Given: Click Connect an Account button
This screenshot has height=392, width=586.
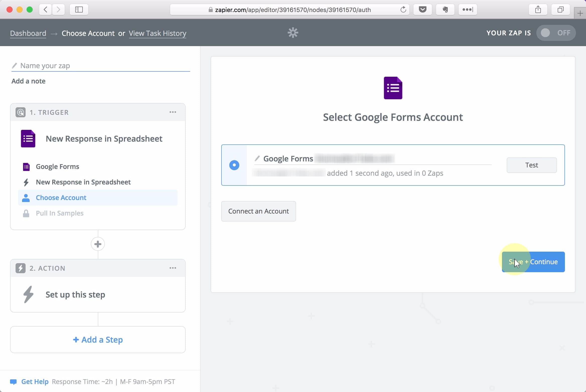Looking at the screenshot, I should click(259, 211).
